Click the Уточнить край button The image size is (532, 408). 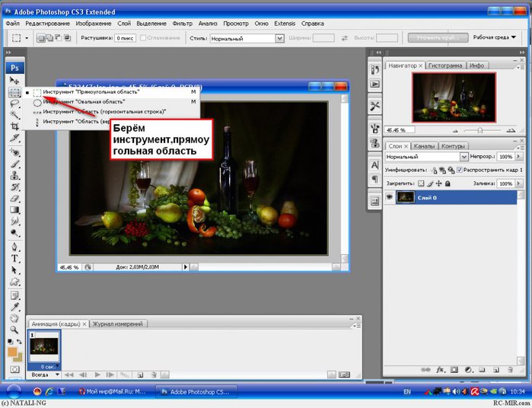(438, 37)
